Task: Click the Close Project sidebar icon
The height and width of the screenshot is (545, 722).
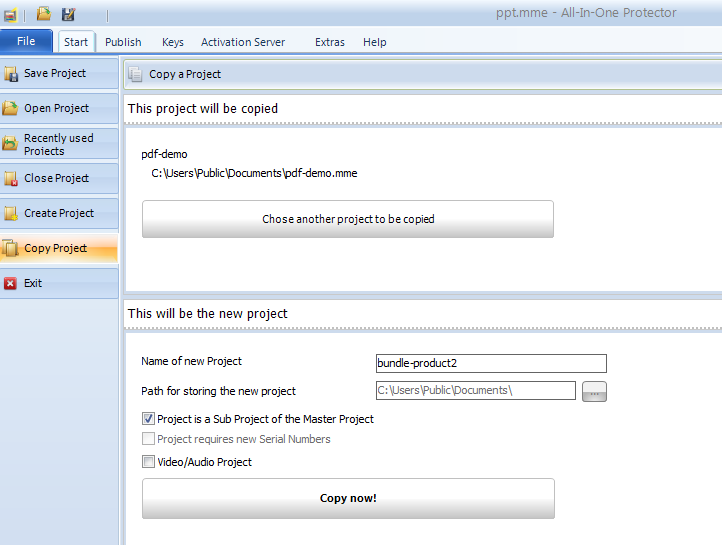Action: 11,179
